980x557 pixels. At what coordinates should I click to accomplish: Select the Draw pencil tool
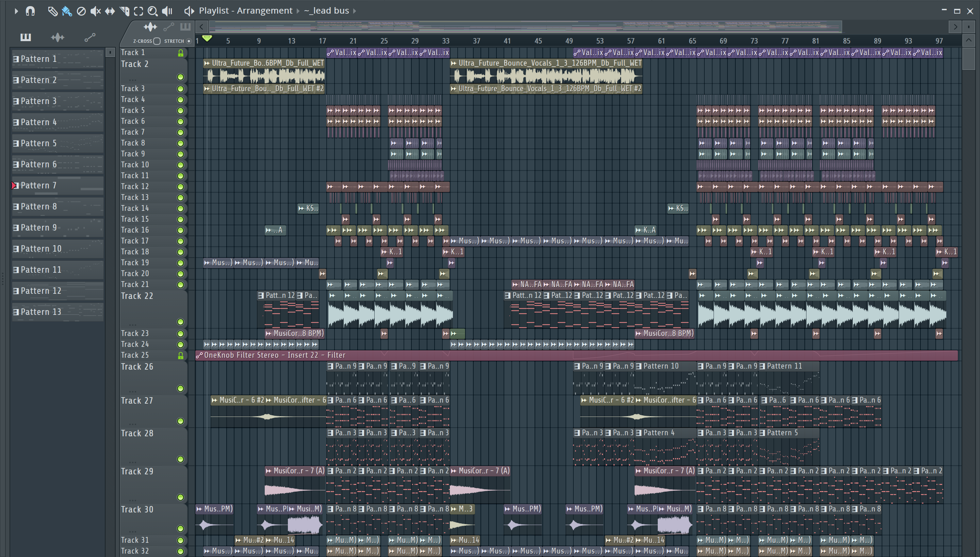coord(52,11)
